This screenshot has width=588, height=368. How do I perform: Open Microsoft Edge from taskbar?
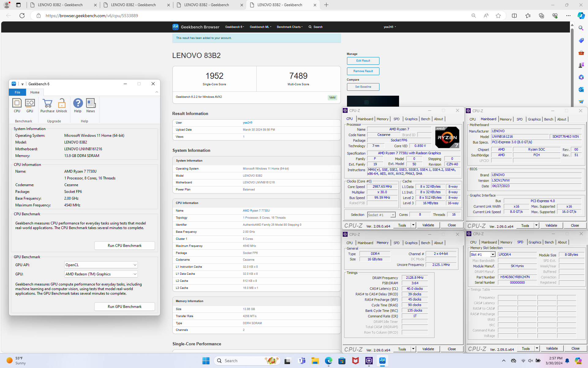coord(329,361)
